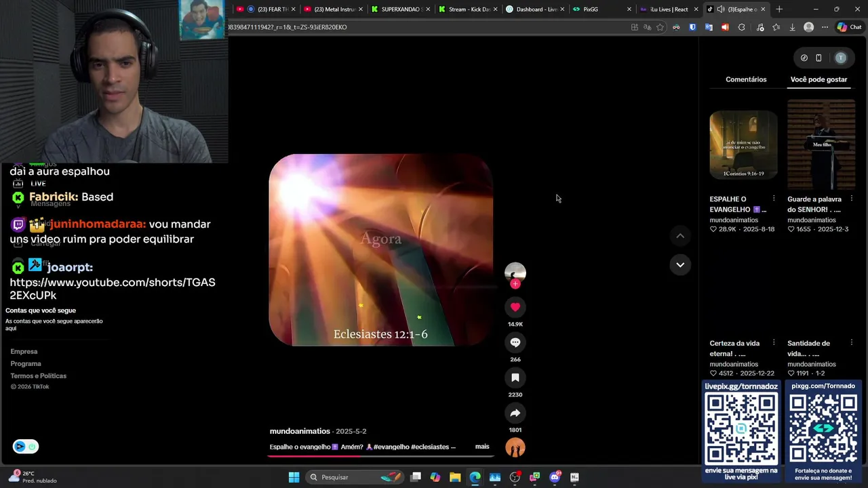Play the ESPALHE O EVANGELHO recommended thumbnail
The height and width of the screenshot is (488, 868).
(743, 144)
